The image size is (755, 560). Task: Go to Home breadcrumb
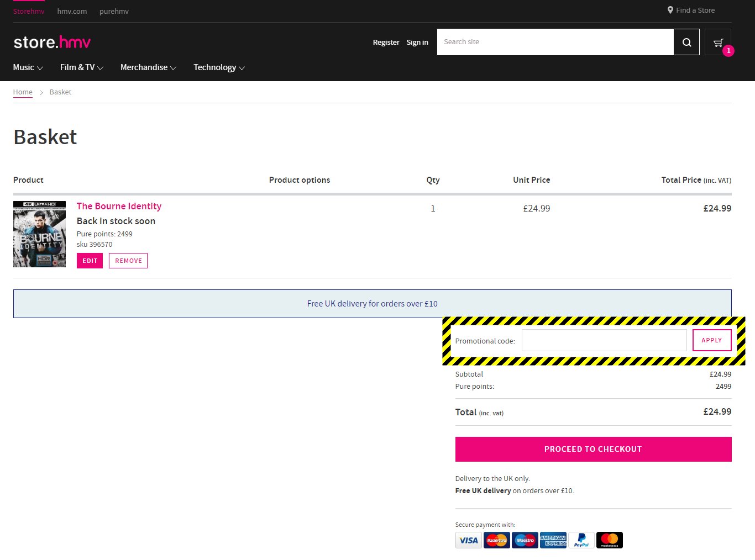(23, 92)
